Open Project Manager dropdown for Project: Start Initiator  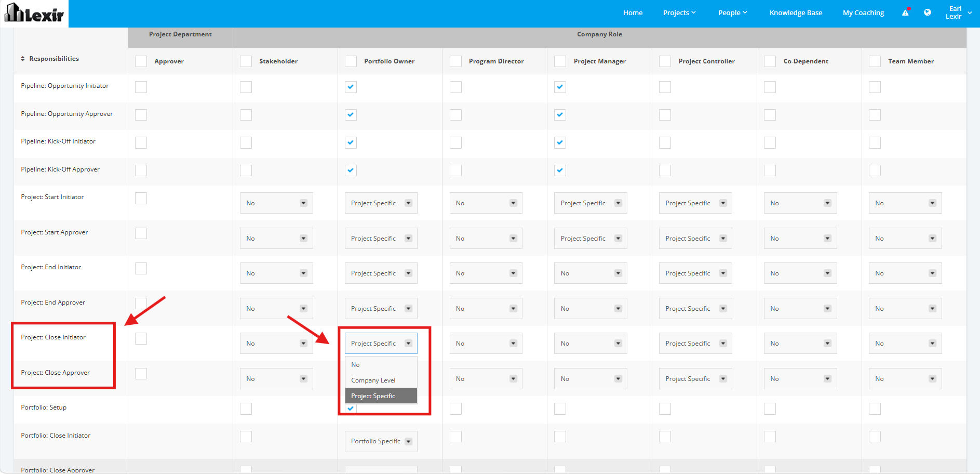590,203
